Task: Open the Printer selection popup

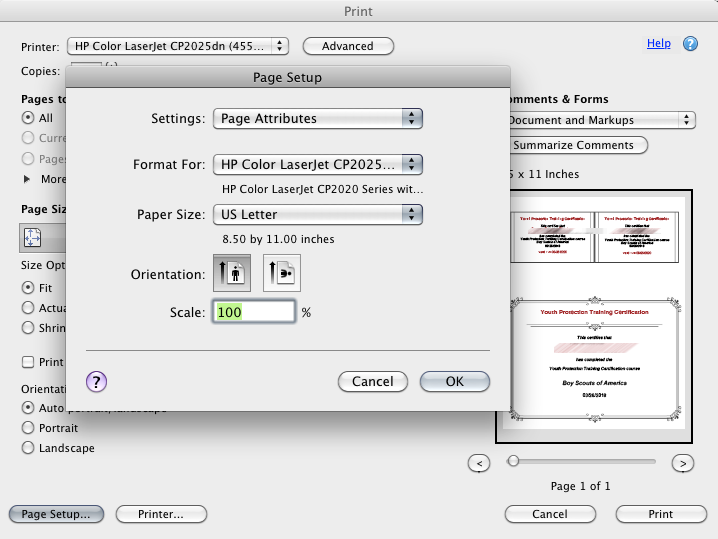Action: click(178, 46)
